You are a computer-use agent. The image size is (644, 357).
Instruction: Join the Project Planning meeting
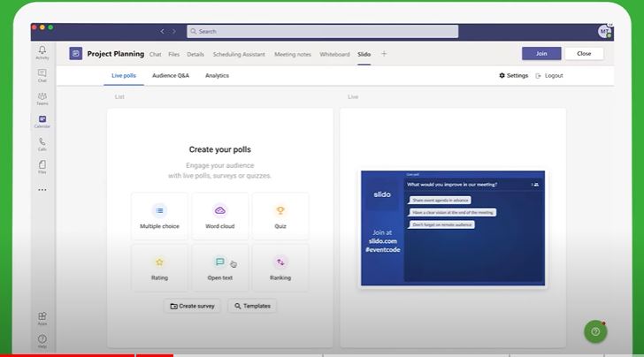540,53
